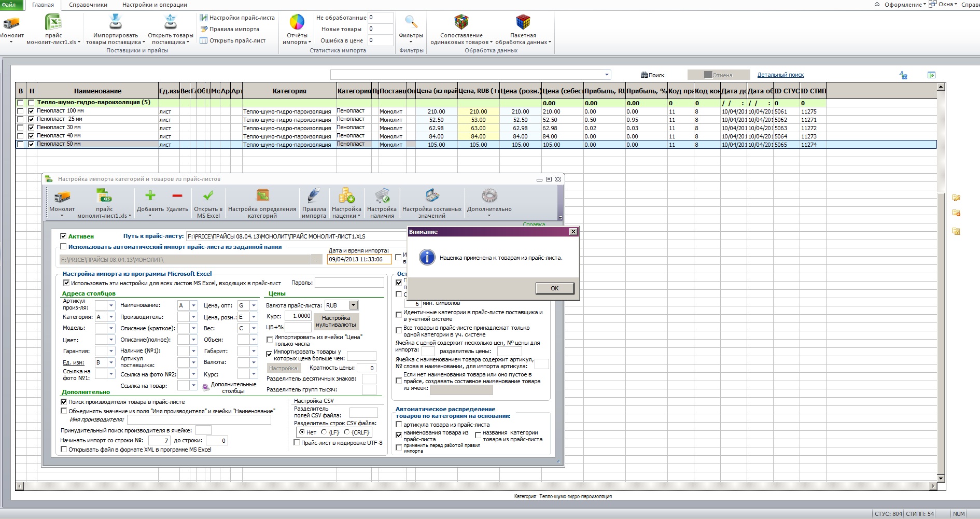Click the Монолит truck icon in main ribbon
The width and height of the screenshot is (980, 519).
tap(11, 23)
